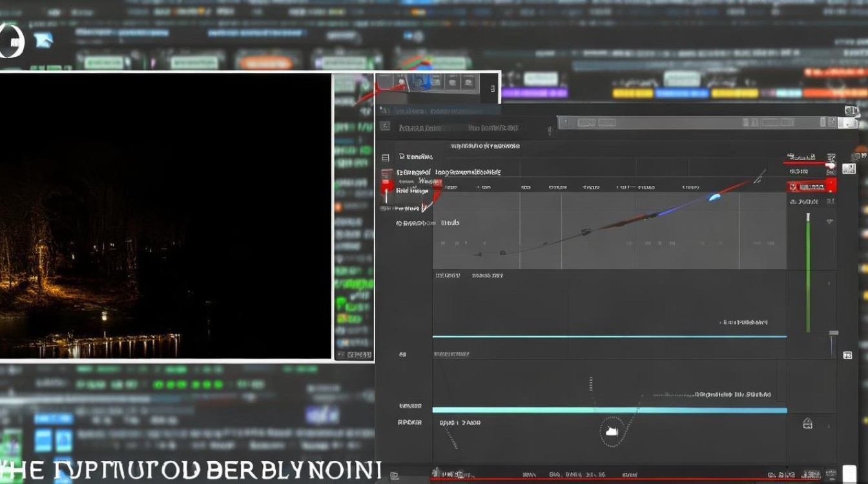The width and height of the screenshot is (868, 484).
Task: Click the thick cyan track bar
Action: click(610, 410)
